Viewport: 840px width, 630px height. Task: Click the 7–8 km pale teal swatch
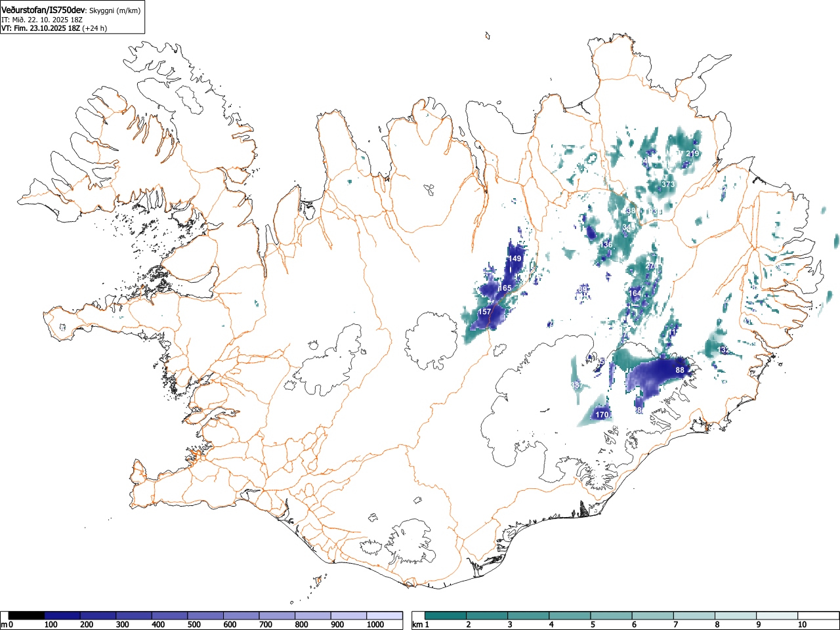694,616
